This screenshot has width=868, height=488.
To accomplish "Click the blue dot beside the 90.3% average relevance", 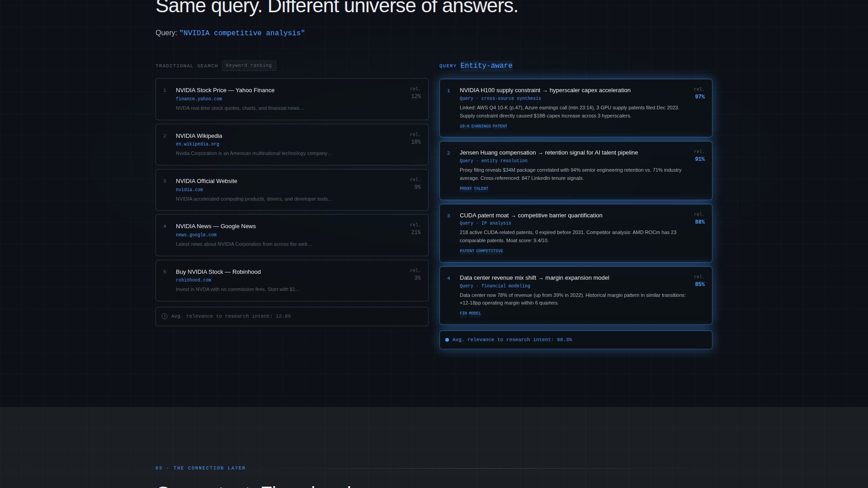I will click(447, 340).
